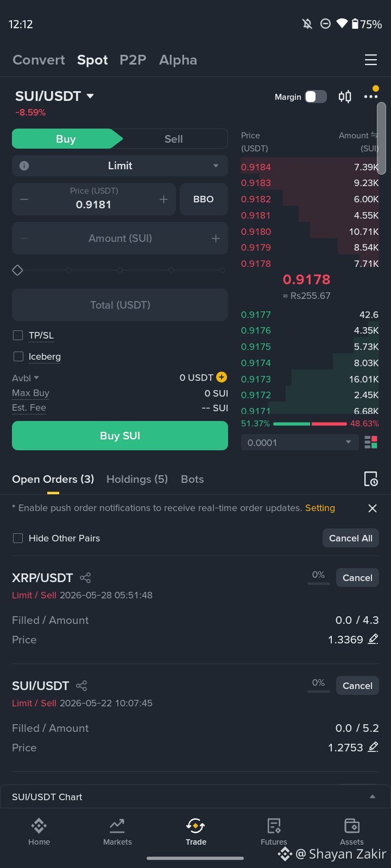Edit price of the SUI/USDT order

[x=373, y=748]
